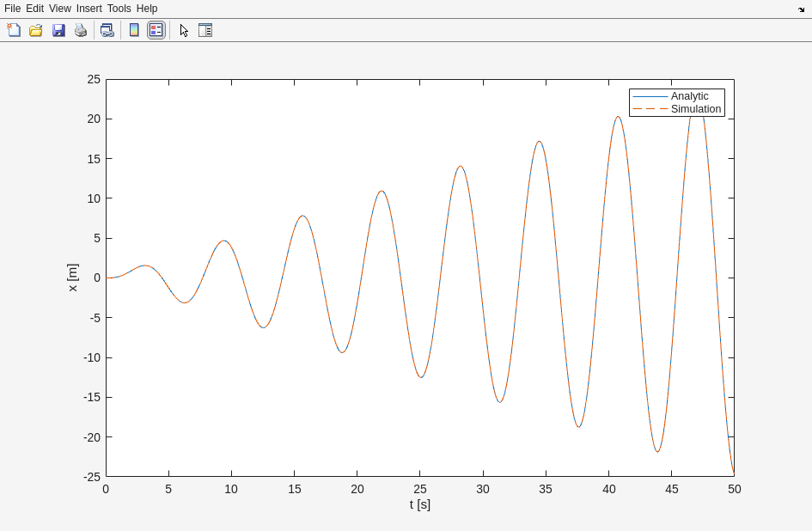Open the Property Inspector from the toolbar
Screen dimensions: 812x531
205,30
